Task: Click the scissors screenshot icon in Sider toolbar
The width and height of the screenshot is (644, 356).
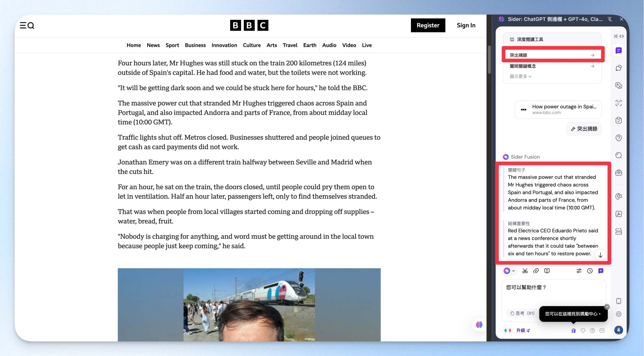Action: (x=525, y=271)
